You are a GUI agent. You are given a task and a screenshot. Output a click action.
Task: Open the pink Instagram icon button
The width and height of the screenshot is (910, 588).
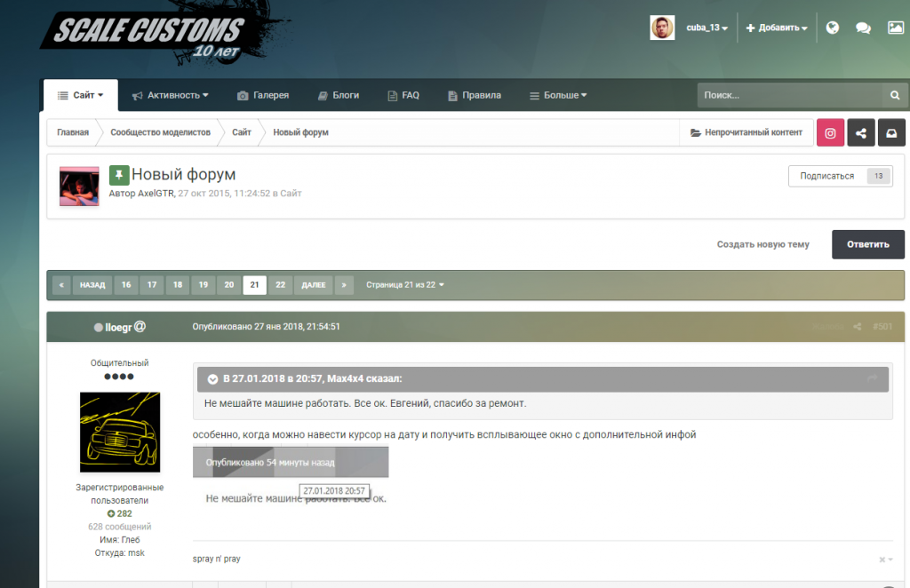(830, 132)
